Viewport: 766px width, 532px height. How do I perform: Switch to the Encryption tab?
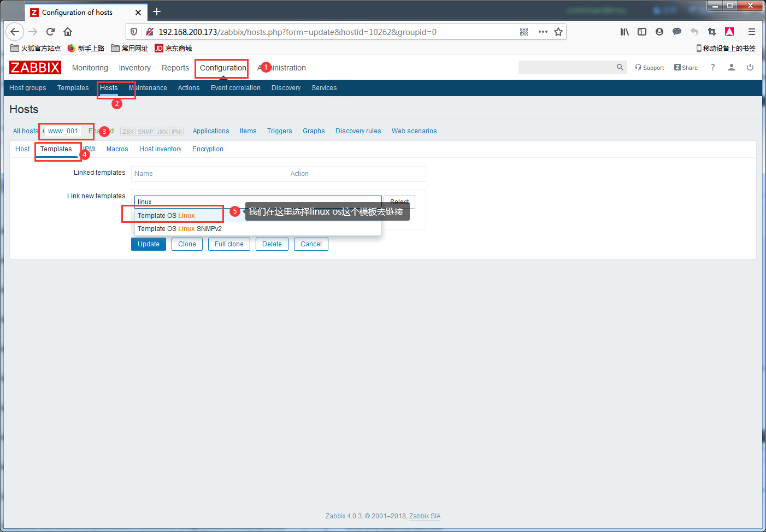point(208,149)
